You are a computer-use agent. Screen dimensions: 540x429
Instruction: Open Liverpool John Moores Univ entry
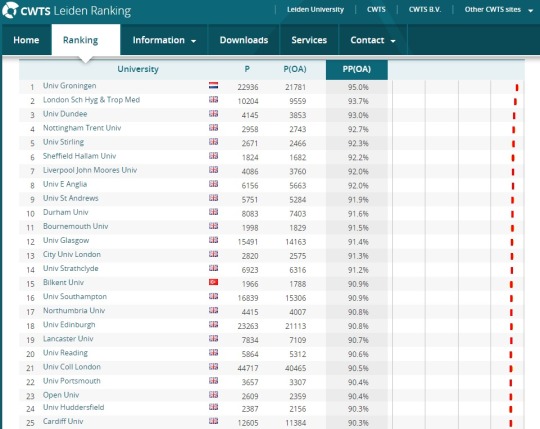click(x=90, y=170)
